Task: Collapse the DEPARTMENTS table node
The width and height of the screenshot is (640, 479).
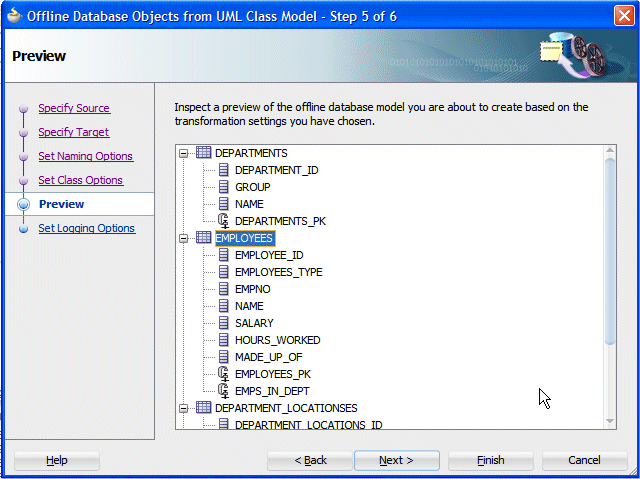Action: click(184, 153)
